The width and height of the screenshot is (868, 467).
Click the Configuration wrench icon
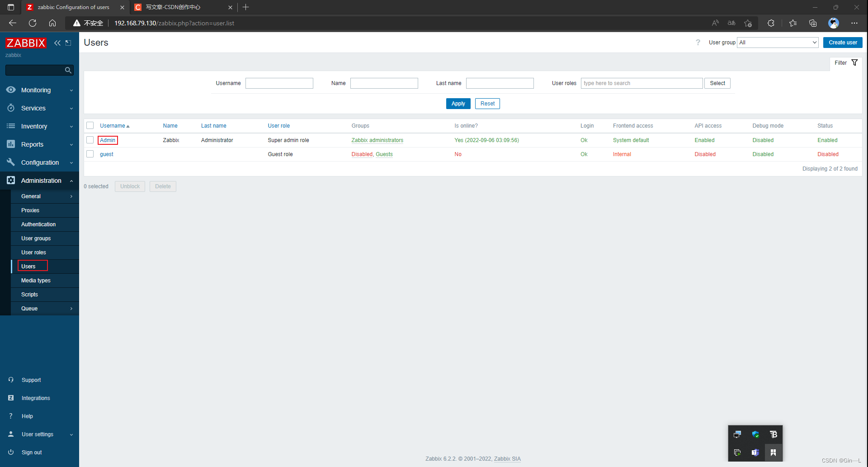point(11,162)
